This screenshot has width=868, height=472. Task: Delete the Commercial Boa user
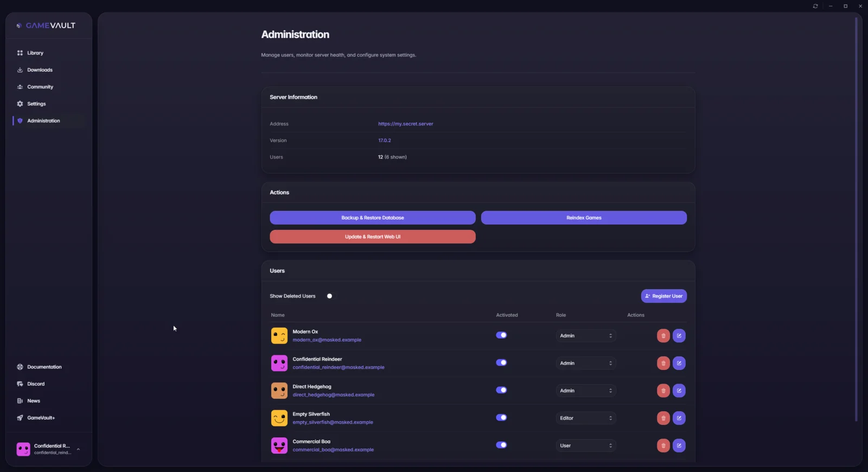(x=663, y=445)
